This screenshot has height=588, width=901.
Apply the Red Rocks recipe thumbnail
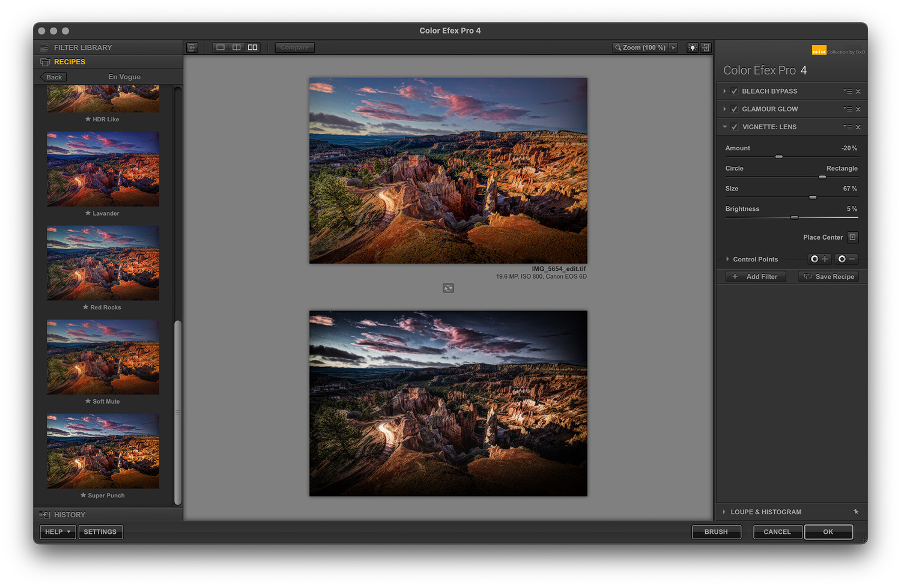click(x=103, y=263)
